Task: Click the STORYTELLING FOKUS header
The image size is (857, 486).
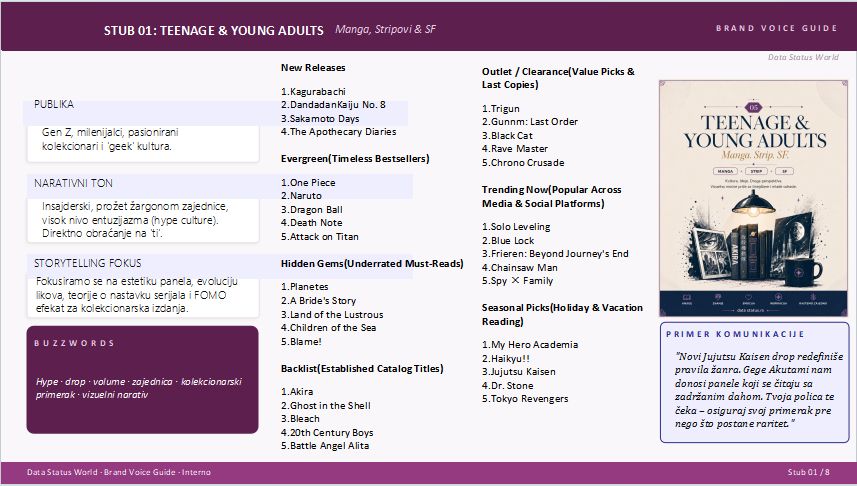Action: 87,263
